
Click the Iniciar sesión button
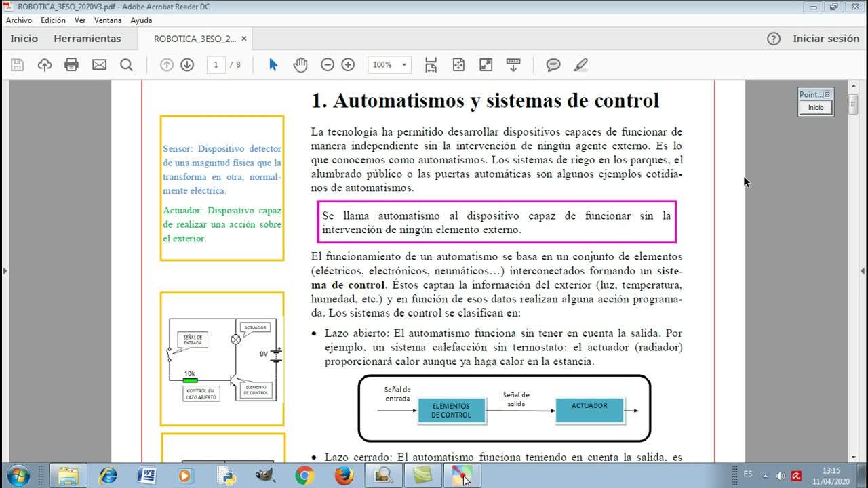[826, 39]
